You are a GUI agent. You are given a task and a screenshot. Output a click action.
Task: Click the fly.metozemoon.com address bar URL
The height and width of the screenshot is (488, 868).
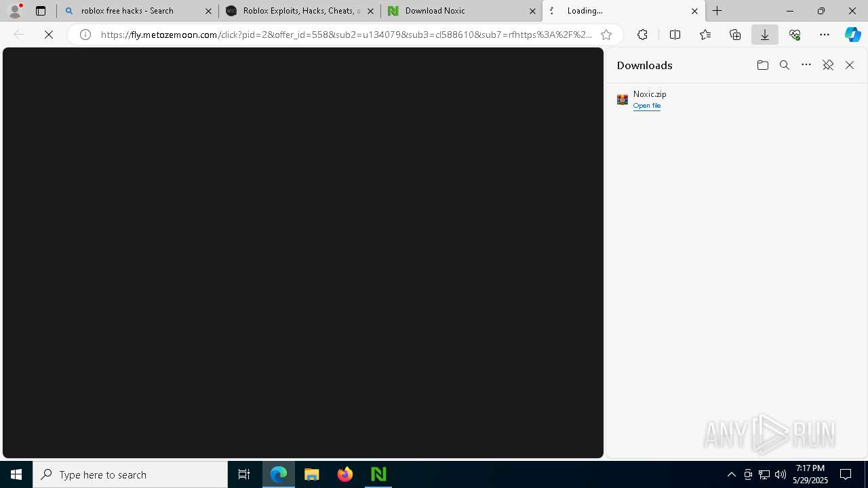tap(346, 35)
